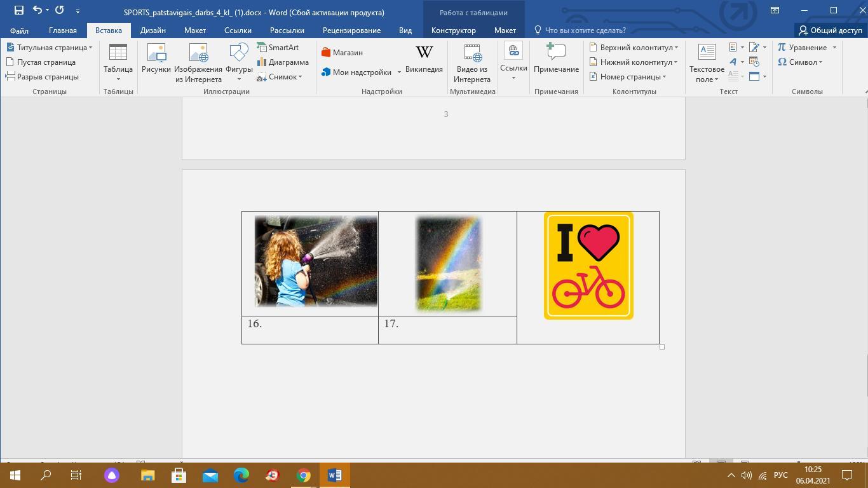Open the Нижний колонтитул footer dropdown
Image resolution: width=868 pixels, height=488 pixels.
[x=634, y=62]
